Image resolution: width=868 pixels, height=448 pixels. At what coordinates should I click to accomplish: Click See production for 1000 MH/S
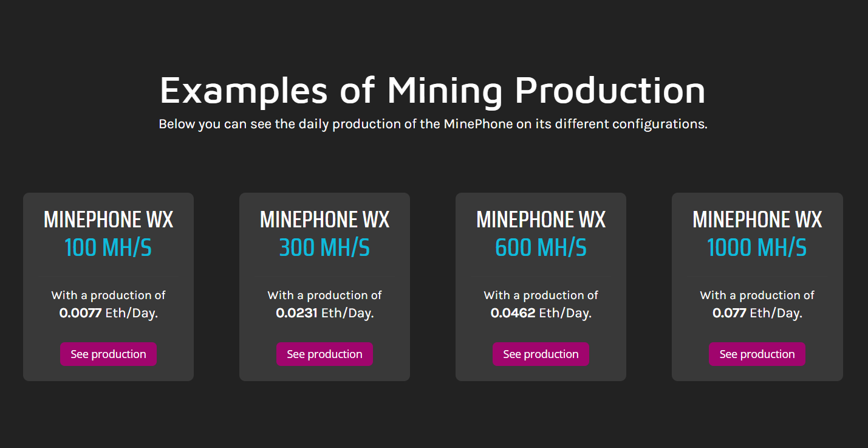click(x=757, y=354)
